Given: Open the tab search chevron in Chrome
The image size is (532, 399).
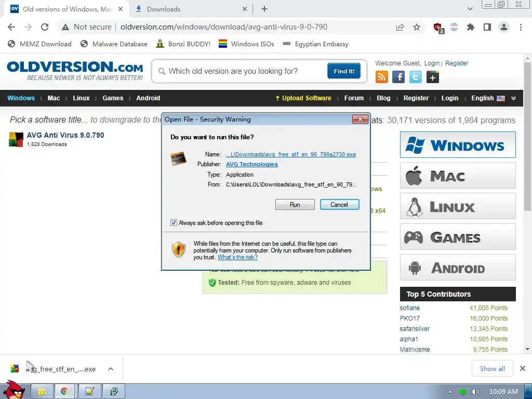Looking at the screenshot, I should pos(470,9).
